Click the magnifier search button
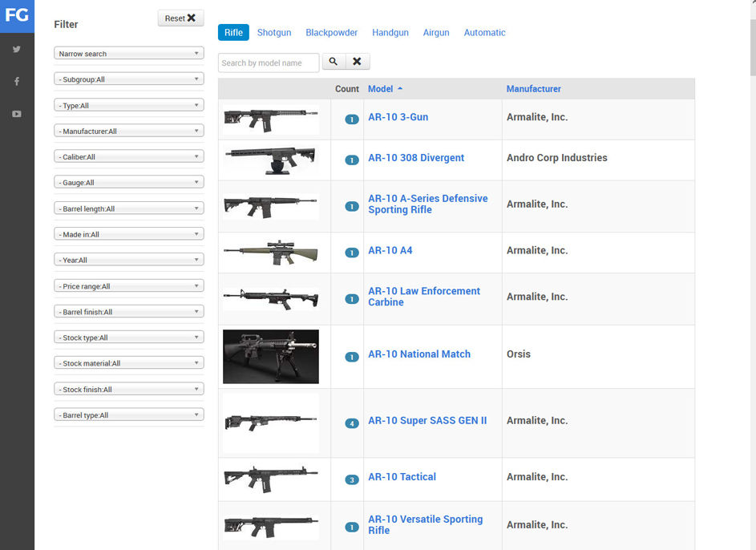Image resolution: width=756 pixels, height=550 pixels. 334,62
